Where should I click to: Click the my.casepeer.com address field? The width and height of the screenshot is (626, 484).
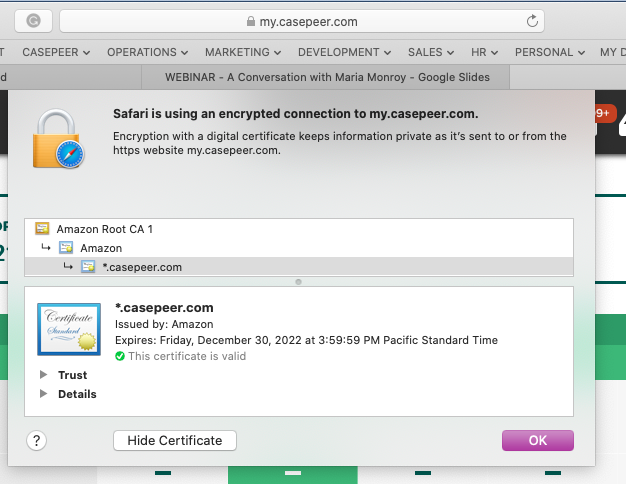click(302, 21)
